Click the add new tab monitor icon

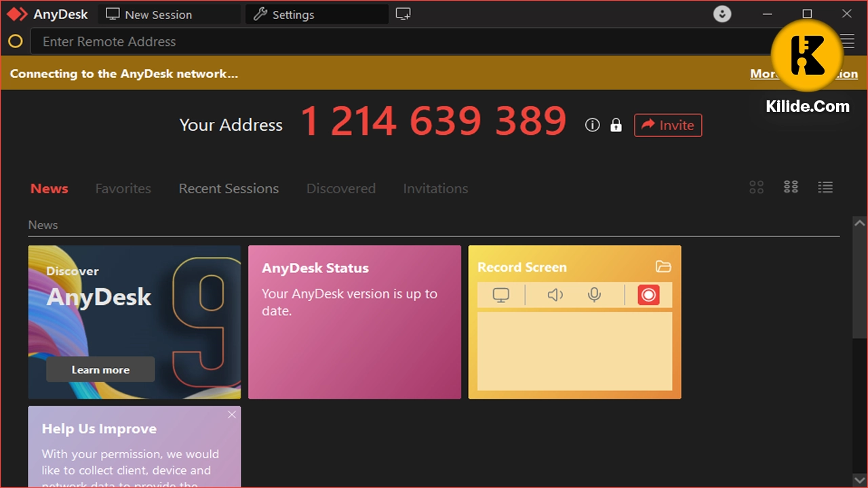[x=403, y=14]
